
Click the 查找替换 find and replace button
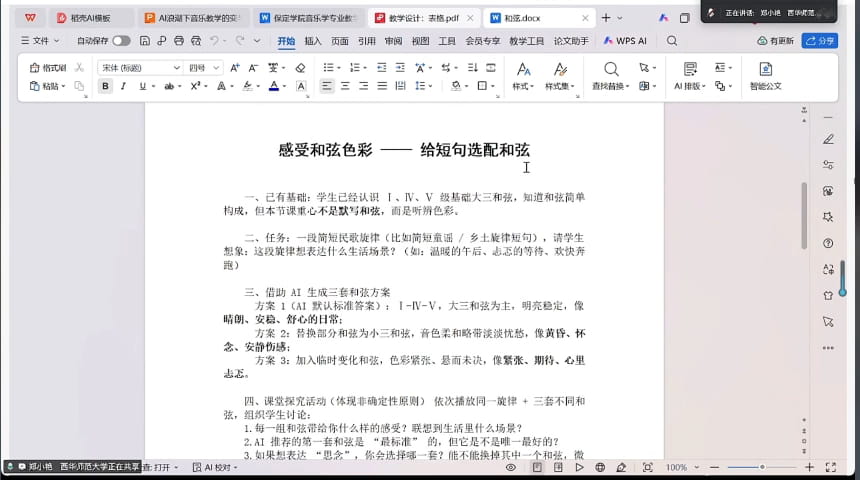pos(610,76)
